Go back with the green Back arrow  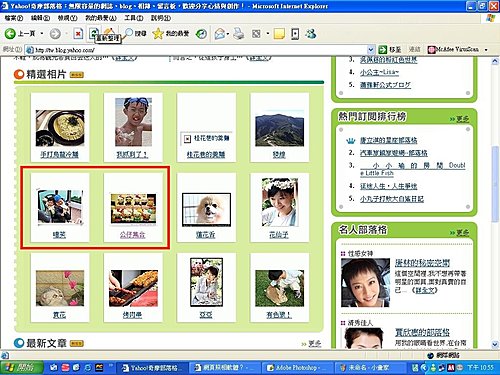tap(19, 33)
